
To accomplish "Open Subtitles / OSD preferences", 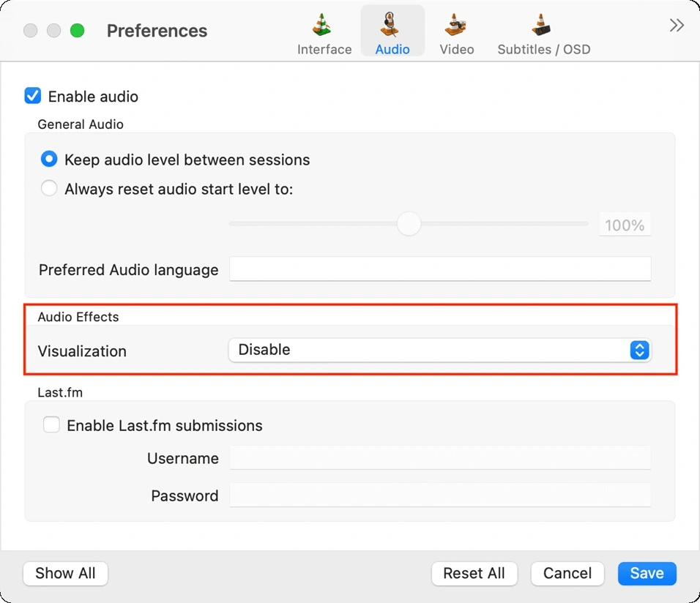I will (x=543, y=31).
